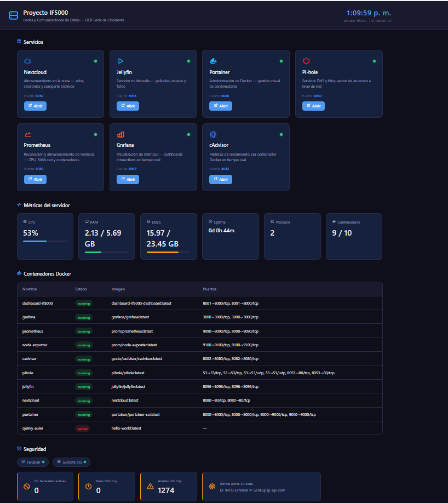
Task: Click the Nombre column header
Action: [30, 289]
